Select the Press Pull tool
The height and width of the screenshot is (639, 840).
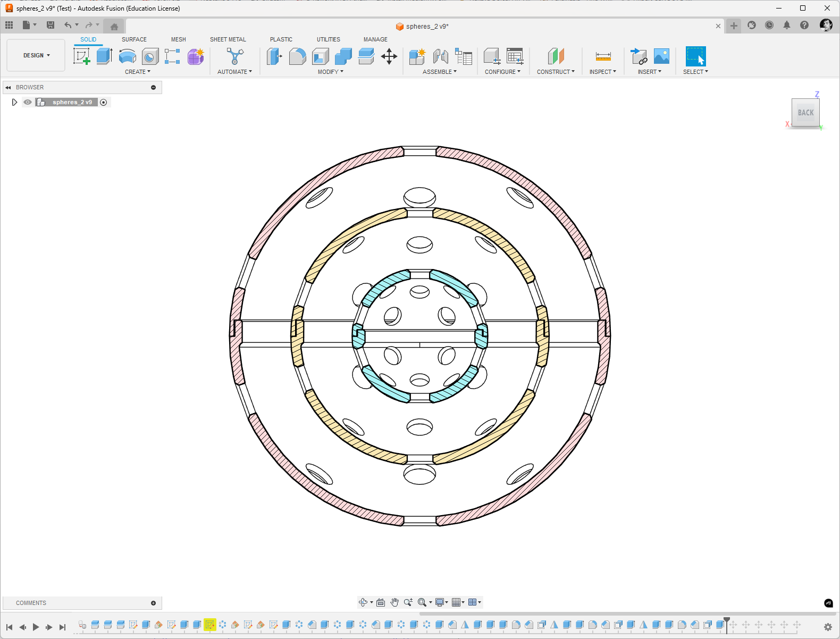(x=274, y=56)
